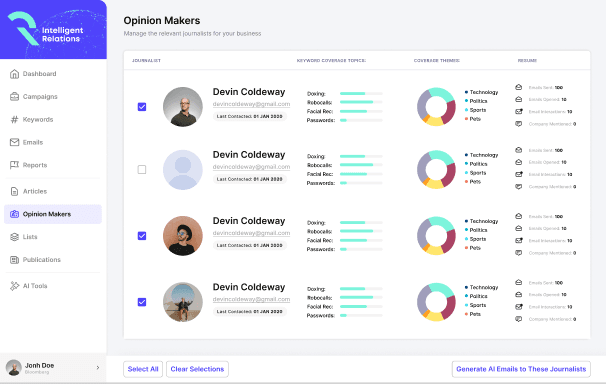Uncheck the first Devin Coldeway checkbox
This screenshot has width=606, height=384.
coord(142,107)
